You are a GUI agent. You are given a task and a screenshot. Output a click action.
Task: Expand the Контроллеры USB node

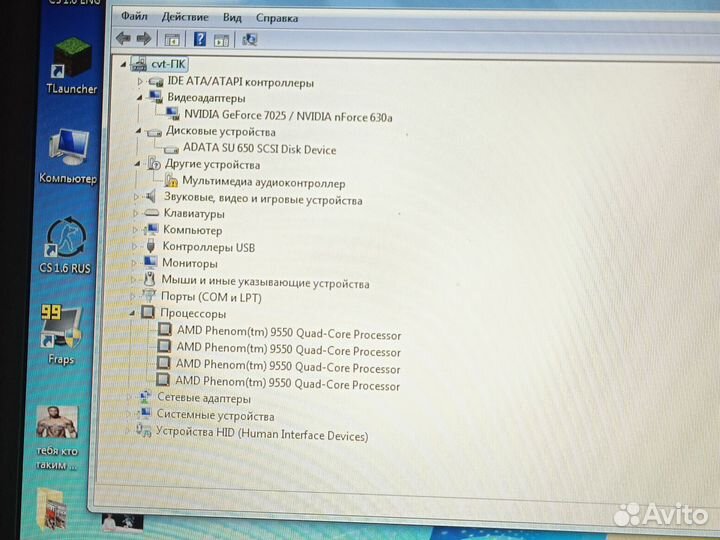point(135,247)
